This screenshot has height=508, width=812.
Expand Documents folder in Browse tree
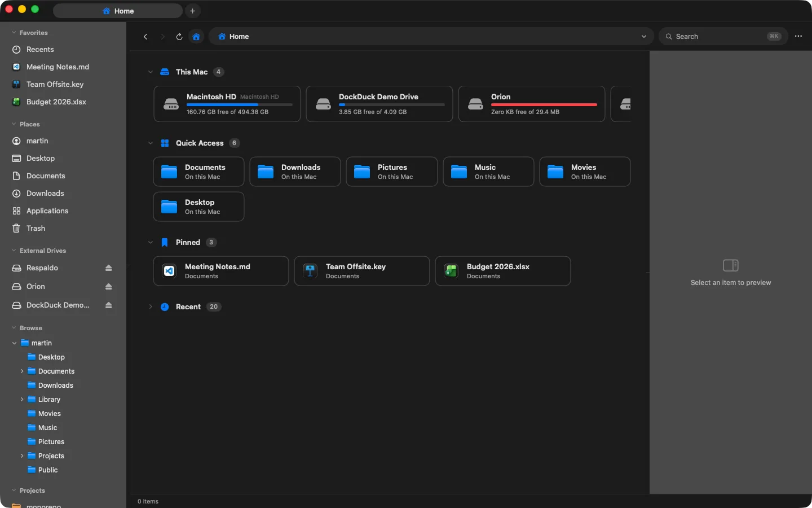(22, 371)
